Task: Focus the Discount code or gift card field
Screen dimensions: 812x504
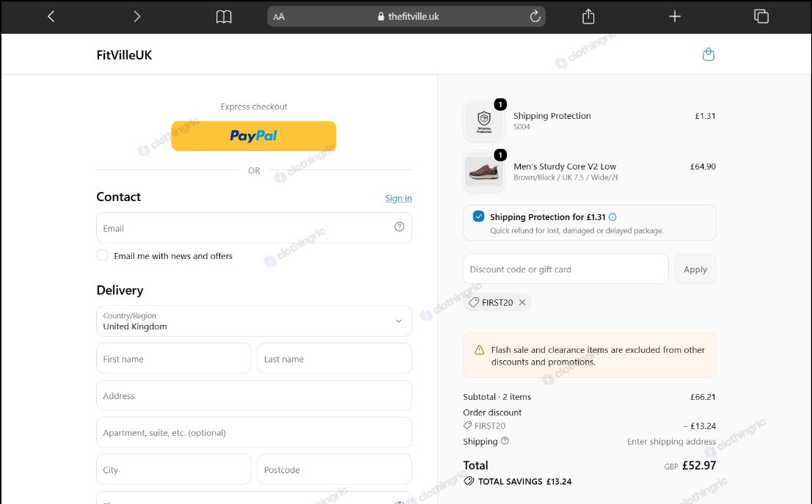Action: coord(566,269)
